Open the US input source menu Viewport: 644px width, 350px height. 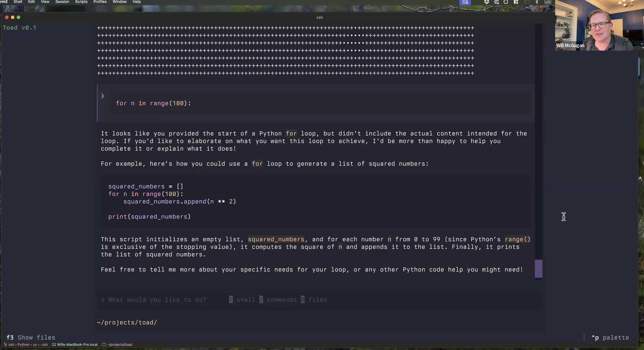[x=548, y=2]
